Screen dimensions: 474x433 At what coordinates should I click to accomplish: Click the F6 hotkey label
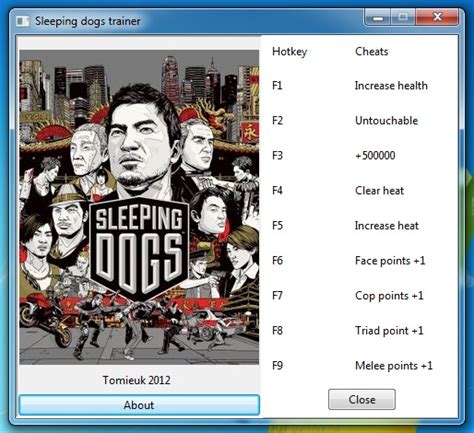(x=277, y=260)
